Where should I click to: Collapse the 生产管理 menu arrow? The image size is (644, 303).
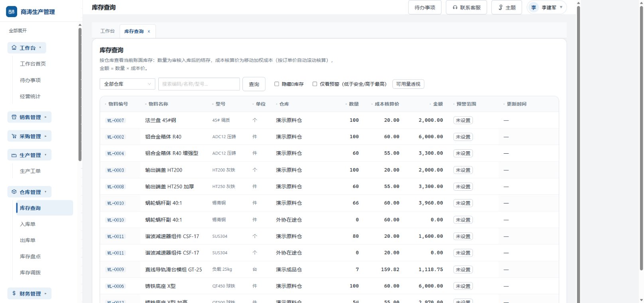45,155
